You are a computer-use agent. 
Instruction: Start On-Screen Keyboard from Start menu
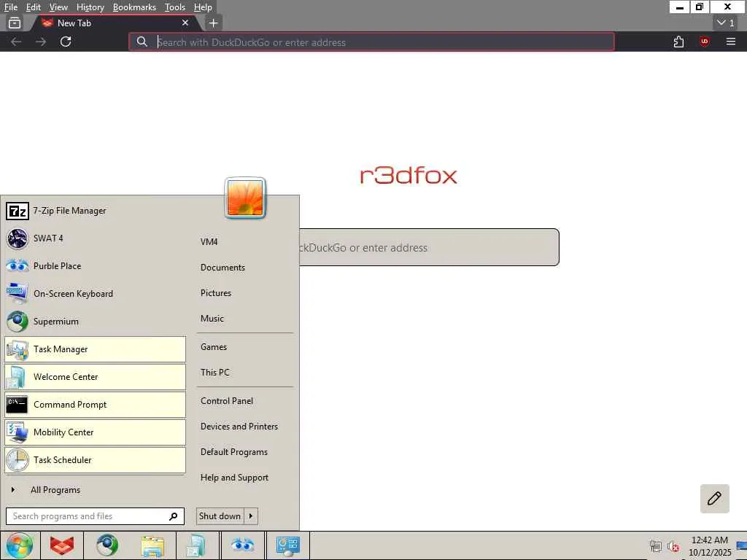95,293
